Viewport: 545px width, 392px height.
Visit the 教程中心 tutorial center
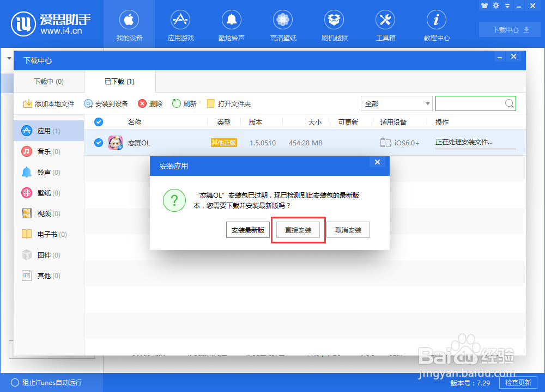pyautogui.click(x=436, y=24)
